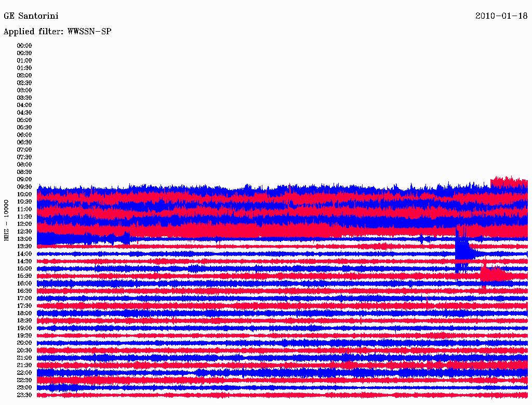Select the 22:30 time label
This screenshot has width=532, height=405.
pyautogui.click(x=24, y=380)
